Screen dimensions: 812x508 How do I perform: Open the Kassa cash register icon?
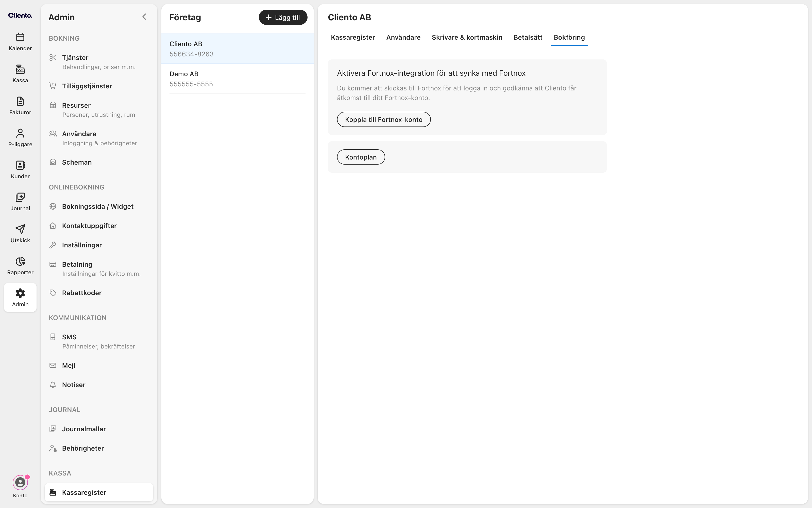coord(20,69)
